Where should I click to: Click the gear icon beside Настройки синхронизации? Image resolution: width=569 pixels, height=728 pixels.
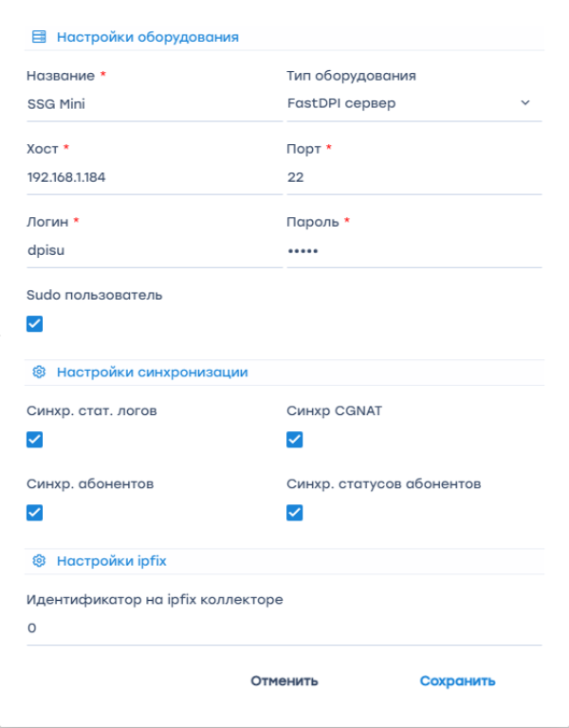pyautogui.click(x=39, y=372)
